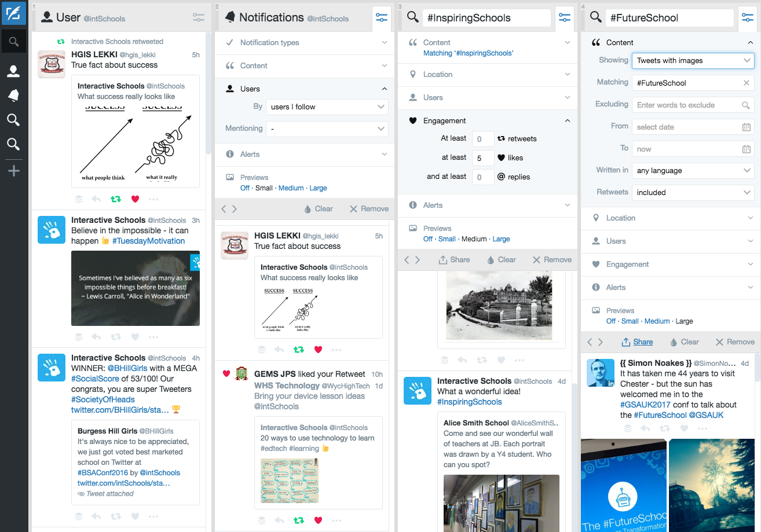The width and height of the screenshot is (761, 532).
Task: Toggle #FutureSchool column settings icon
Action: pos(748,18)
